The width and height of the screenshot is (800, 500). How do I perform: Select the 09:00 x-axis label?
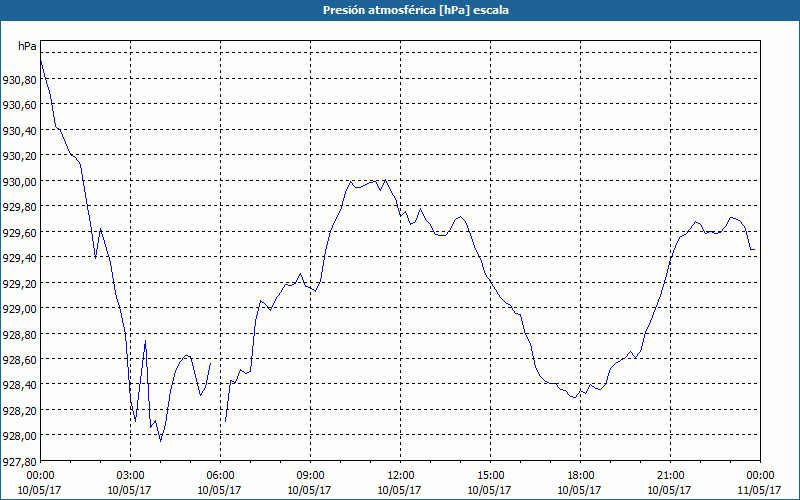(310, 476)
